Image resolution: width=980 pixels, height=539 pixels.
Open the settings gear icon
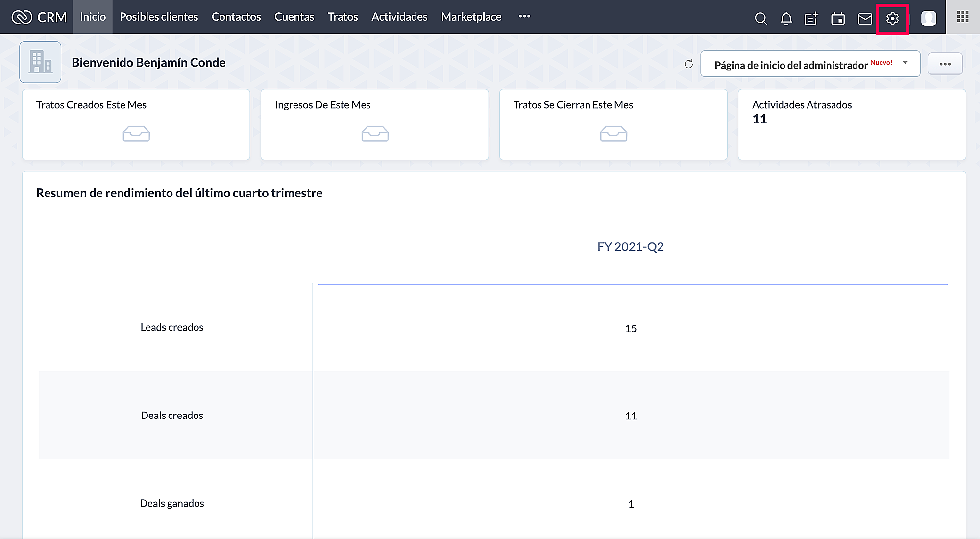pyautogui.click(x=892, y=19)
